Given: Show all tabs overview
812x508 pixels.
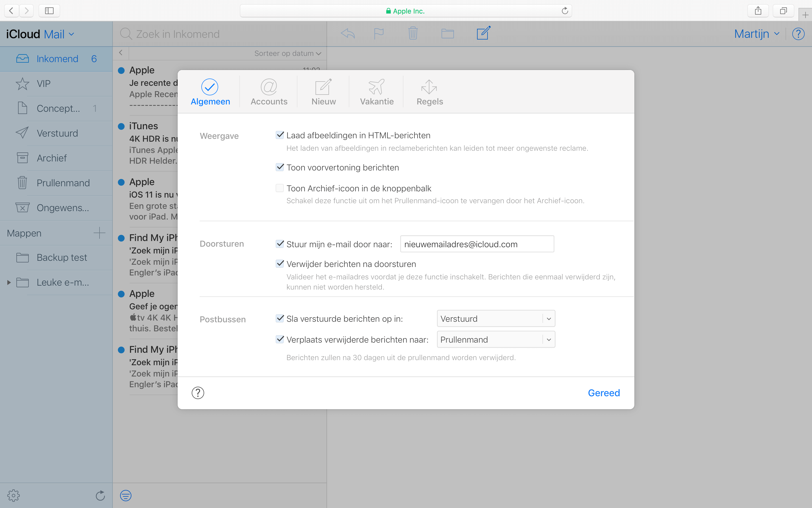Looking at the screenshot, I should pyautogui.click(x=783, y=11).
